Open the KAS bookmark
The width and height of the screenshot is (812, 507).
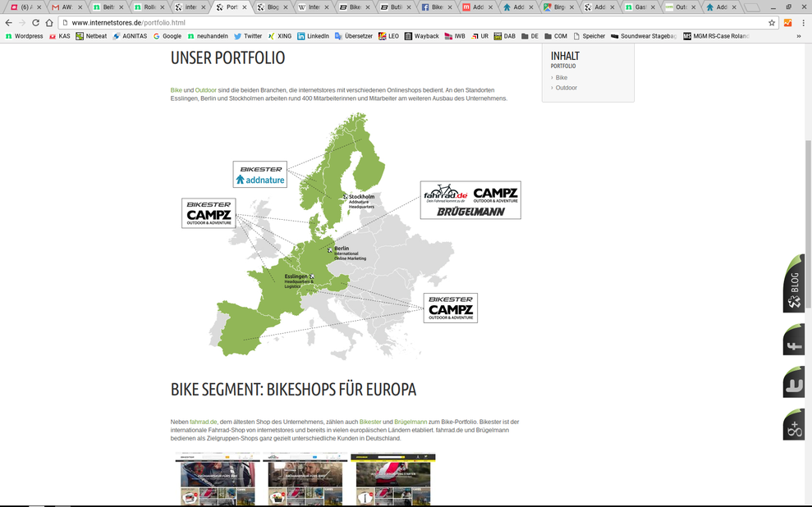point(60,36)
